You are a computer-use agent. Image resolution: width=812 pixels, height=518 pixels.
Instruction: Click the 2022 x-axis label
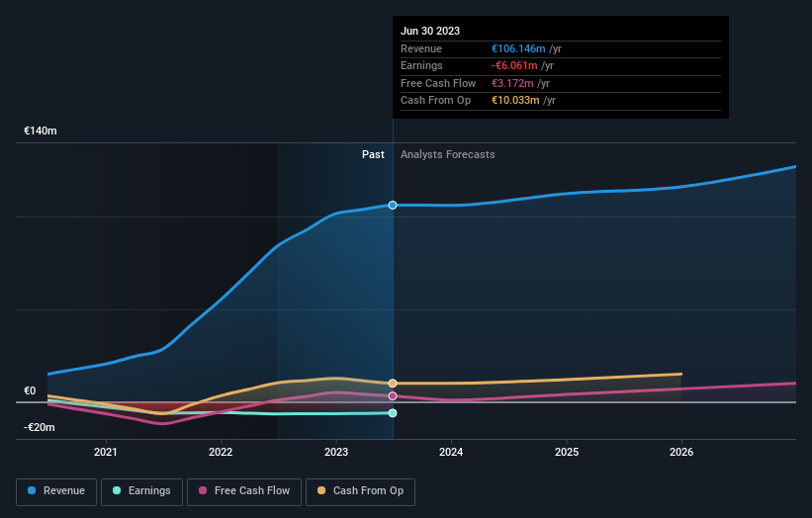(x=221, y=453)
